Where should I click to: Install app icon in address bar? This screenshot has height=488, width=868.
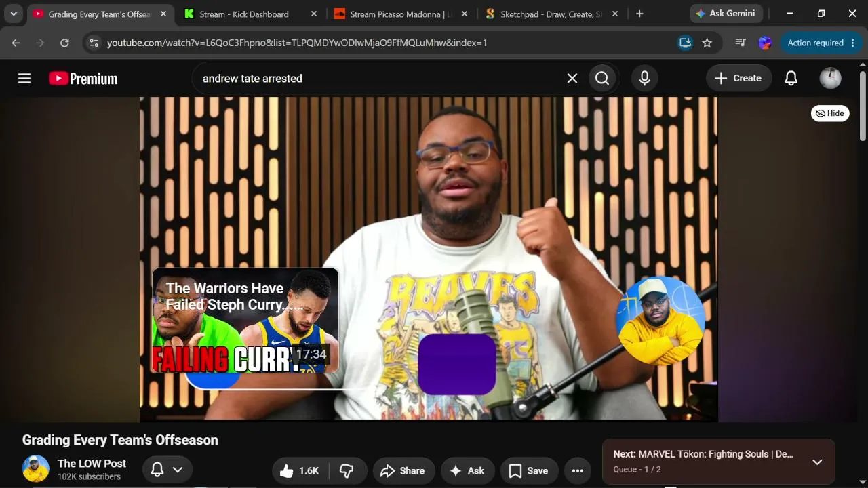point(686,43)
